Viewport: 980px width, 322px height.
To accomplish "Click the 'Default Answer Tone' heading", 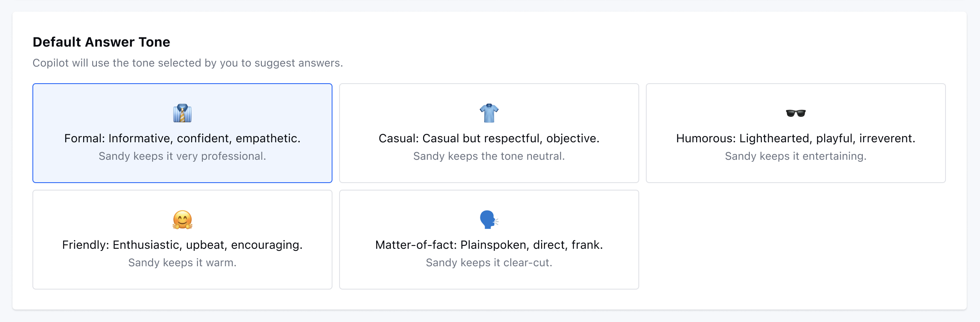I will tap(101, 42).
